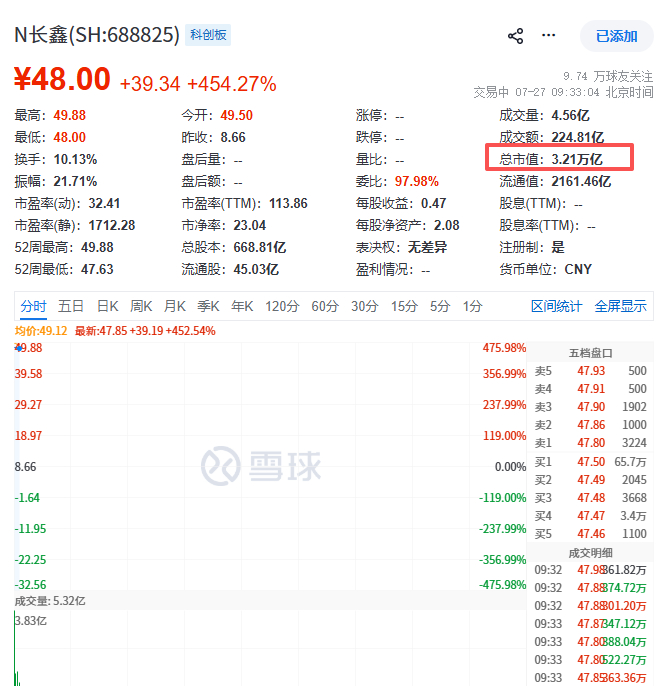Image resolution: width=662 pixels, height=686 pixels.
Task: Click the 成交额 224.81亿 value
Action: click(578, 137)
